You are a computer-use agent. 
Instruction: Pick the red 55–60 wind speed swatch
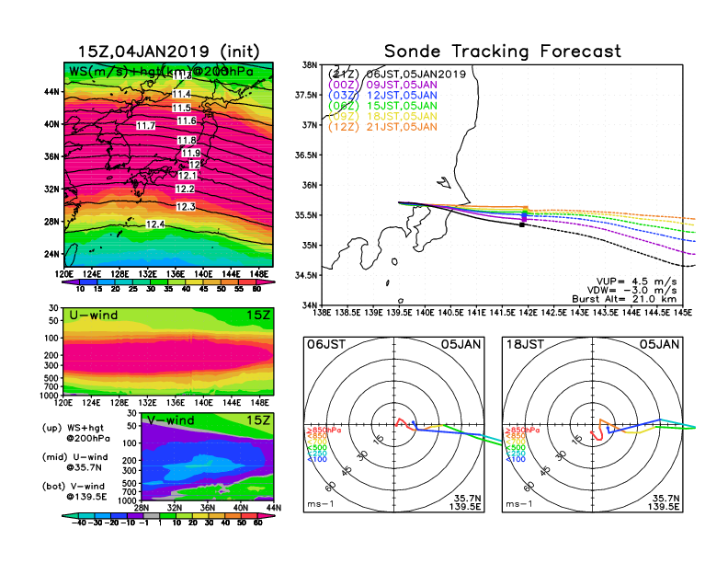247,282
